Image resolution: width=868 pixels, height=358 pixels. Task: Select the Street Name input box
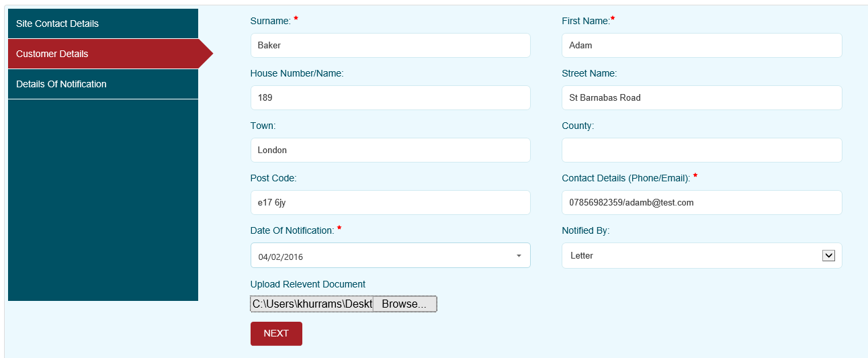coord(701,98)
